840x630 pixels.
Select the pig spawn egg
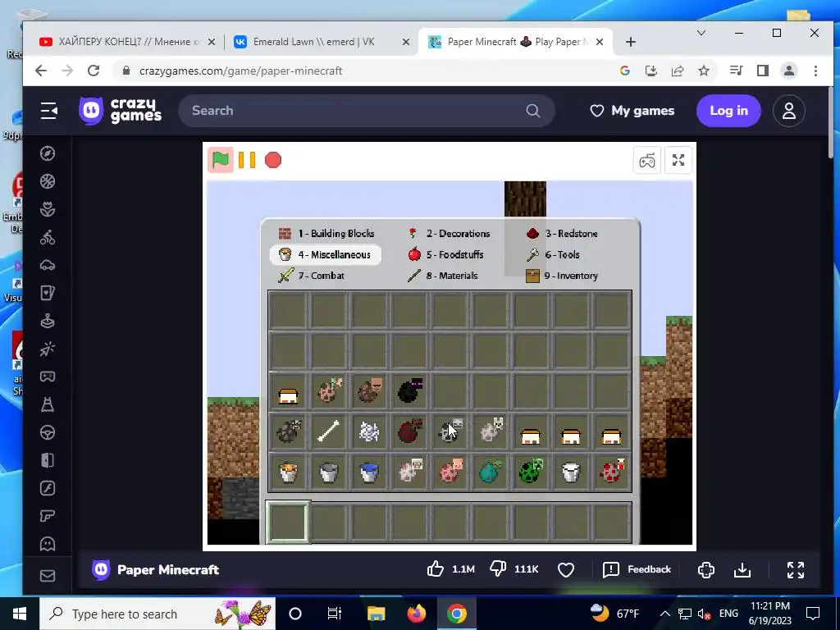click(450, 471)
